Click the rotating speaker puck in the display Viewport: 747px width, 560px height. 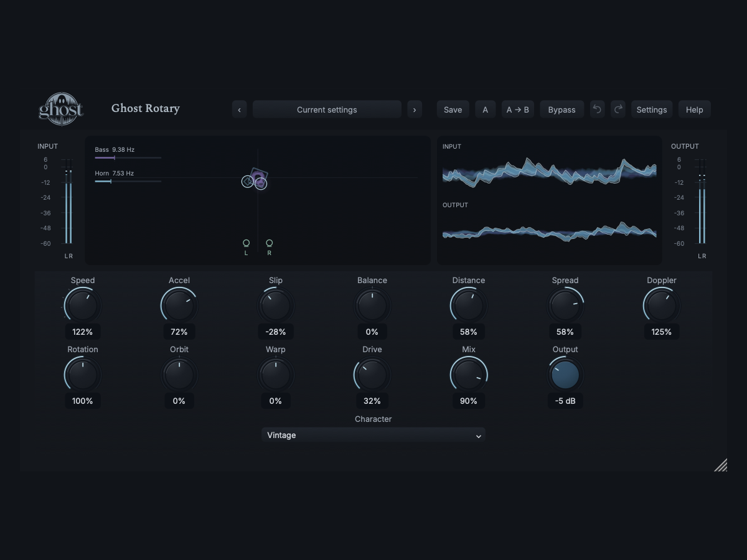point(258,177)
